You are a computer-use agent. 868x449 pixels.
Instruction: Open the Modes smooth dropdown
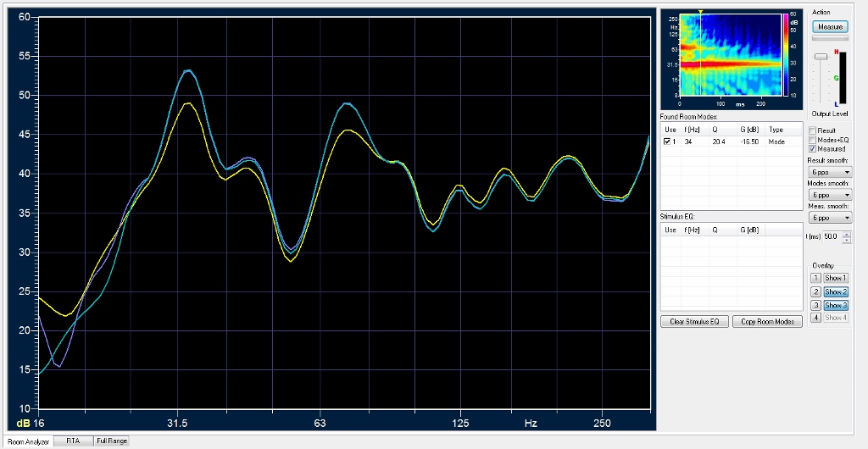coord(829,195)
